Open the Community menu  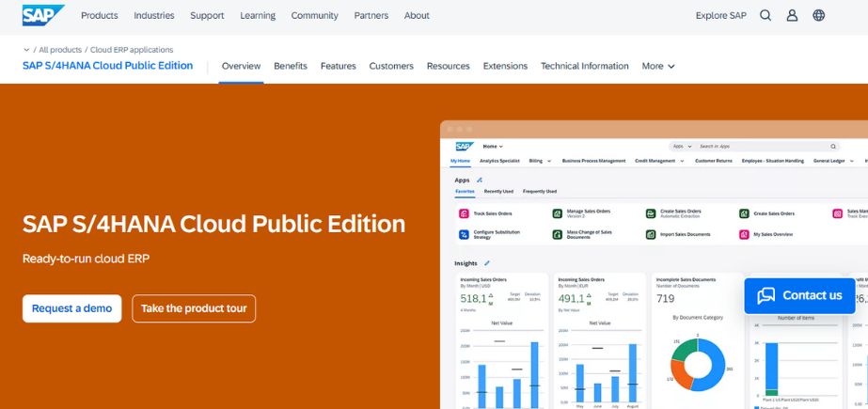click(314, 15)
